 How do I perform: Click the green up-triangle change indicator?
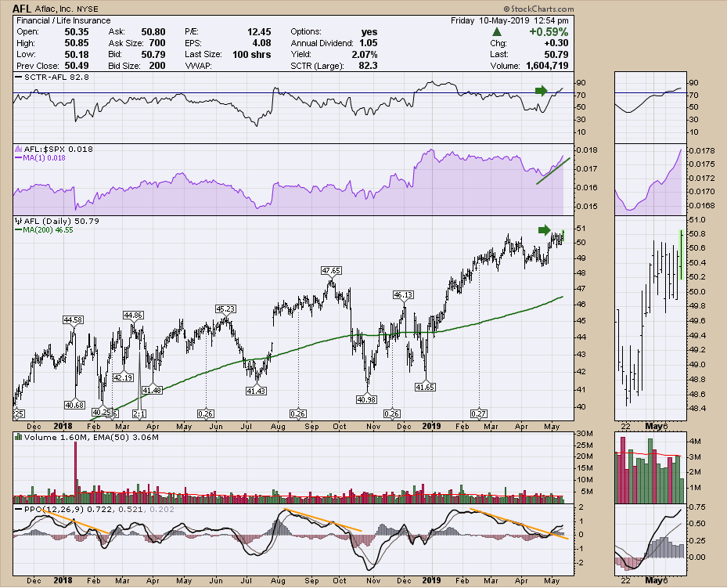tap(497, 32)
